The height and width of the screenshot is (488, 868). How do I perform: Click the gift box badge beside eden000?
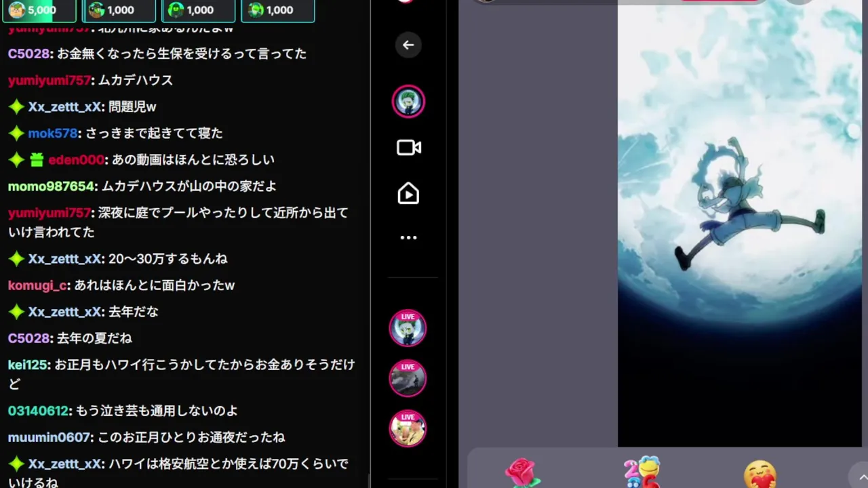click(37, 160)
